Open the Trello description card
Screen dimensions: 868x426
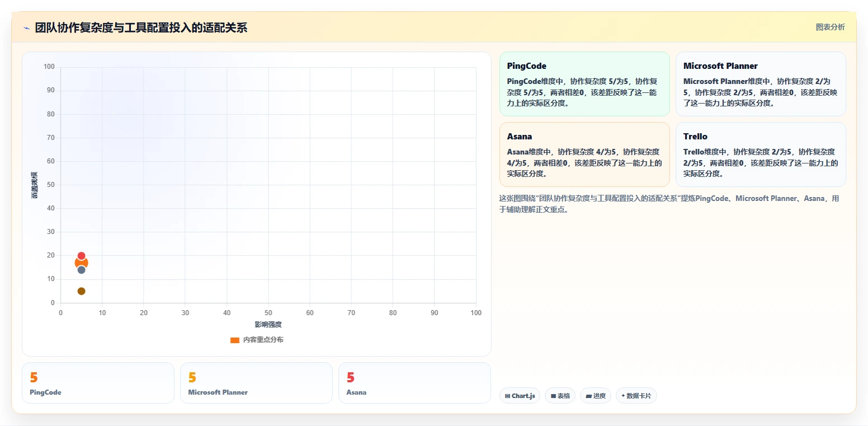(761, 155)
